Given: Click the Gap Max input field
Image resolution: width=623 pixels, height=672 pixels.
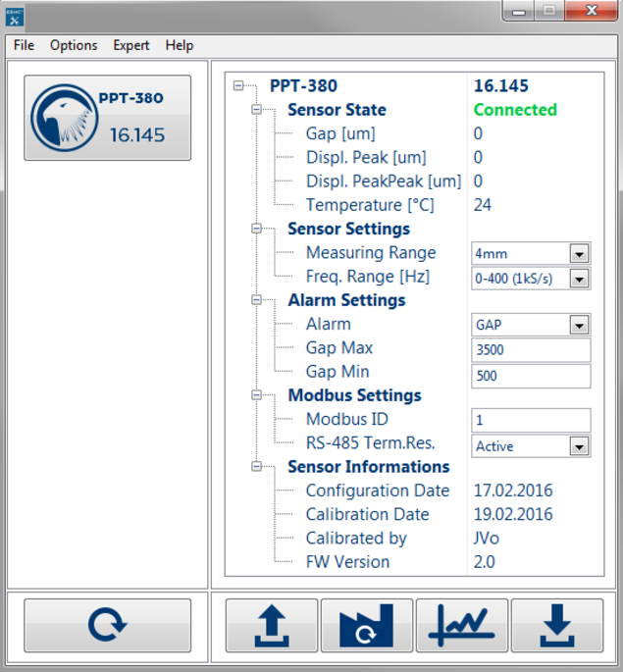Looking at the screenshot, I should (x=530, y=350).
